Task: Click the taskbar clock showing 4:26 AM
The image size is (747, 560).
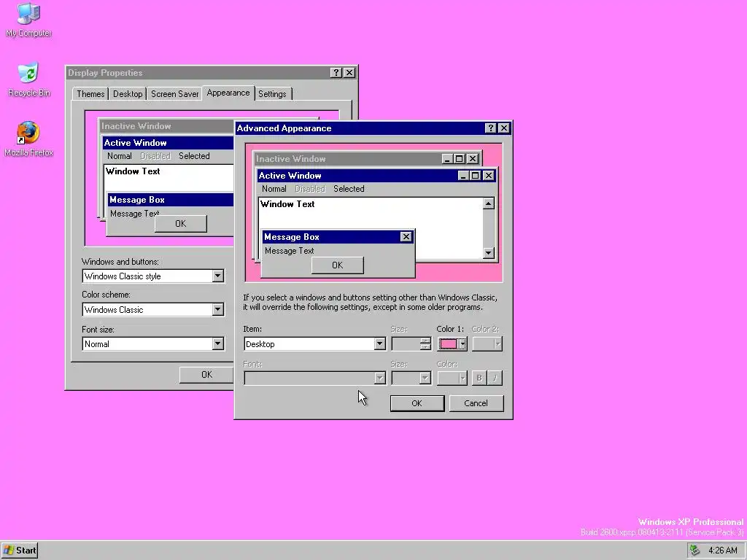Action: coord(722,551)
